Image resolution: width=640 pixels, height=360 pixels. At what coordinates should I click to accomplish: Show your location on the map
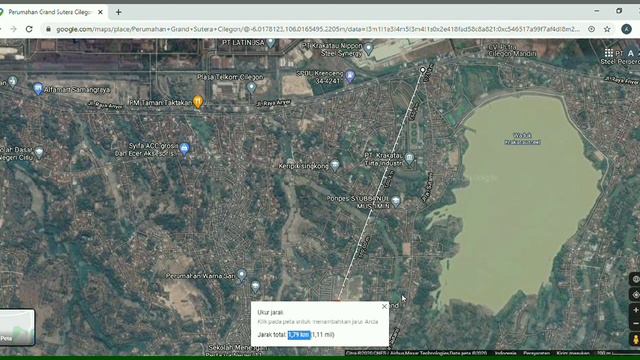click(636, 294)
